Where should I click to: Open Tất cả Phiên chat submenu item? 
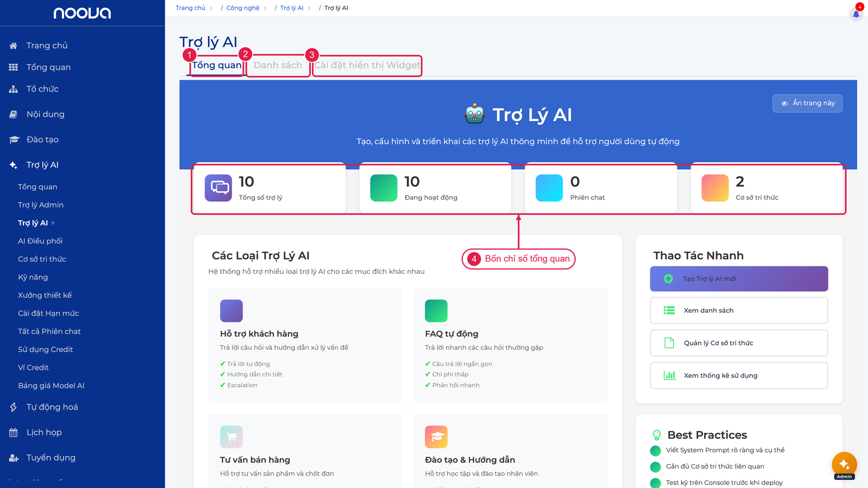[x=49, y=331]
